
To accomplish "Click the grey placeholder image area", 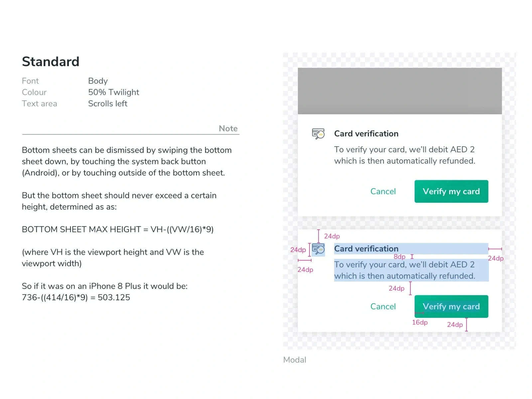I will click(400, 91).
